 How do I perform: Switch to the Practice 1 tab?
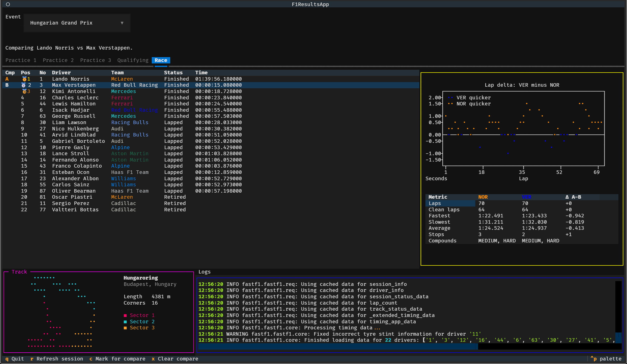click(21, 60)
